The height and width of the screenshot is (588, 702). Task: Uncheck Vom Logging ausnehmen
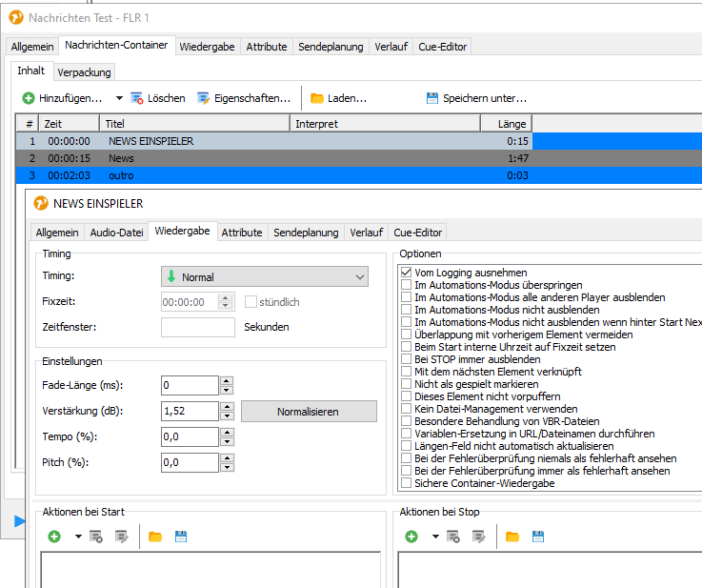406,273
